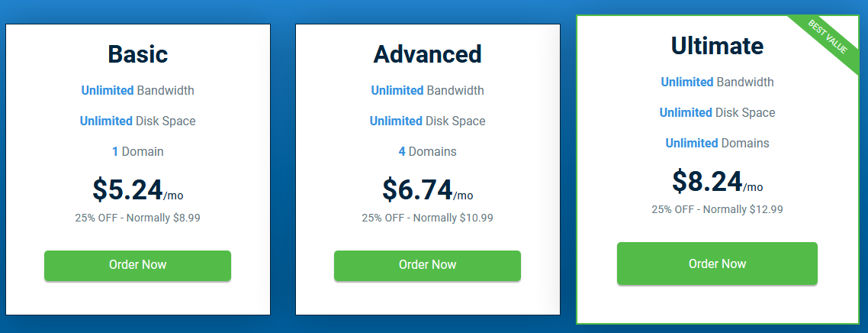This screenshot has height=333, width=868.
Task: Click the $5.24 price
Action: coord(128,189)
